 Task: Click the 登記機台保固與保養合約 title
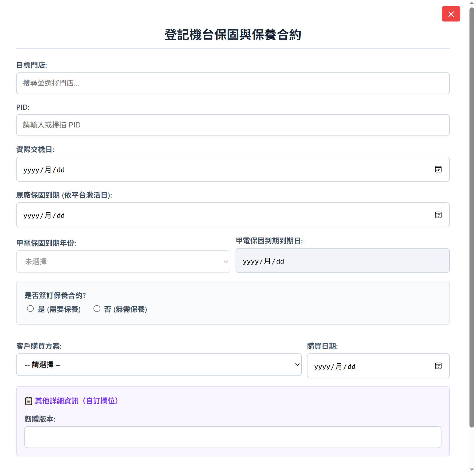tap(233, 34)
